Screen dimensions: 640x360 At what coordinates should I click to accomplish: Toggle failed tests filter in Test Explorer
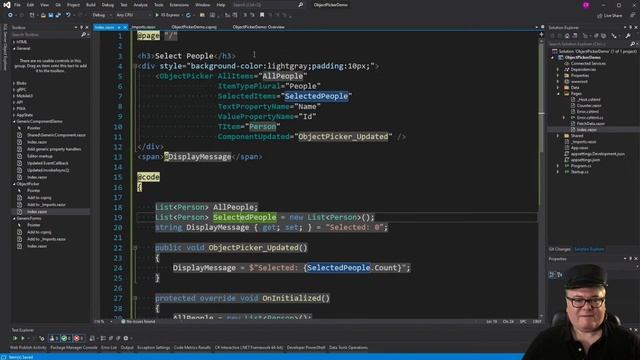tap(79, 338)
